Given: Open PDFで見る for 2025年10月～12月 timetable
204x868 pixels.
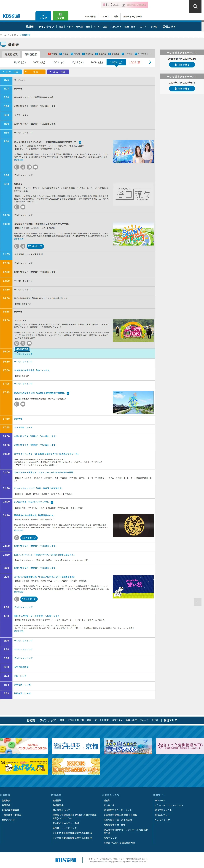Looking at the screenshot, I should pos(182,65).
